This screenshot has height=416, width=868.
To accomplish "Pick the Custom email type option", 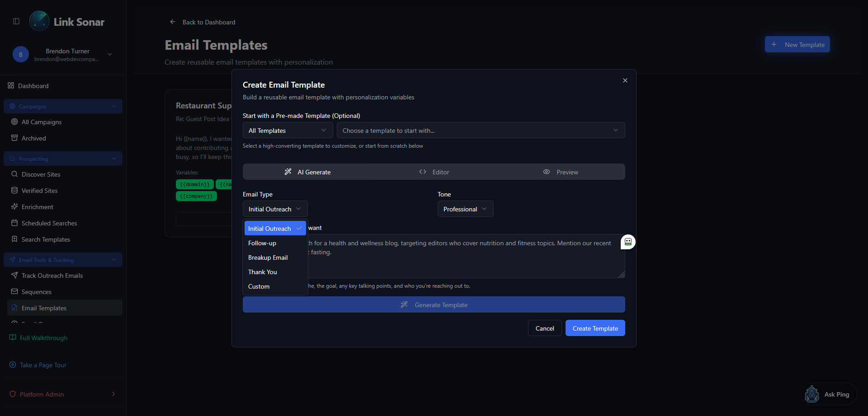I will point(259,286).
